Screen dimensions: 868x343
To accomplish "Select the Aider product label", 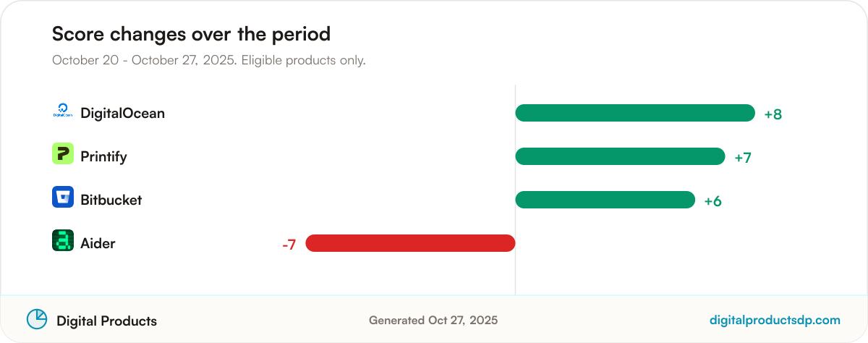I will 98,244.
